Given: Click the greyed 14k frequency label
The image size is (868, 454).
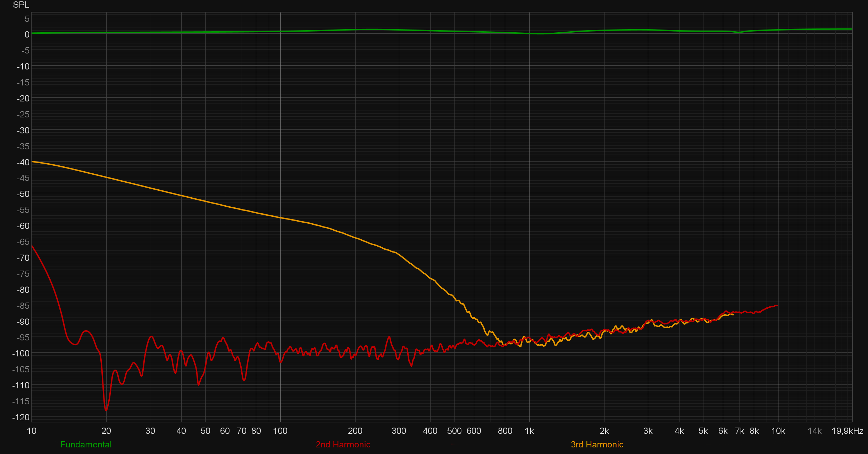Looking at the screenshot, I should click(815, 431).
